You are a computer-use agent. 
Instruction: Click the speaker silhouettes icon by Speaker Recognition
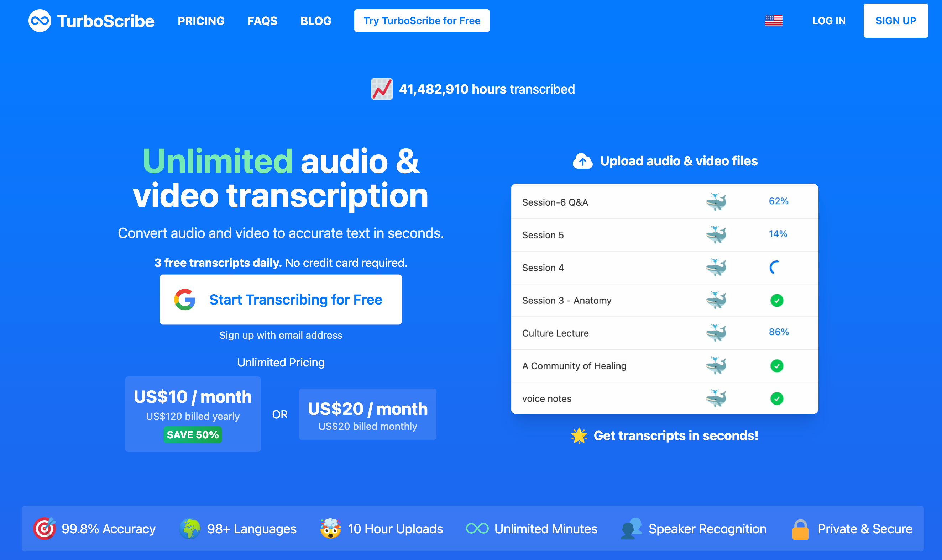pos(631,529)
